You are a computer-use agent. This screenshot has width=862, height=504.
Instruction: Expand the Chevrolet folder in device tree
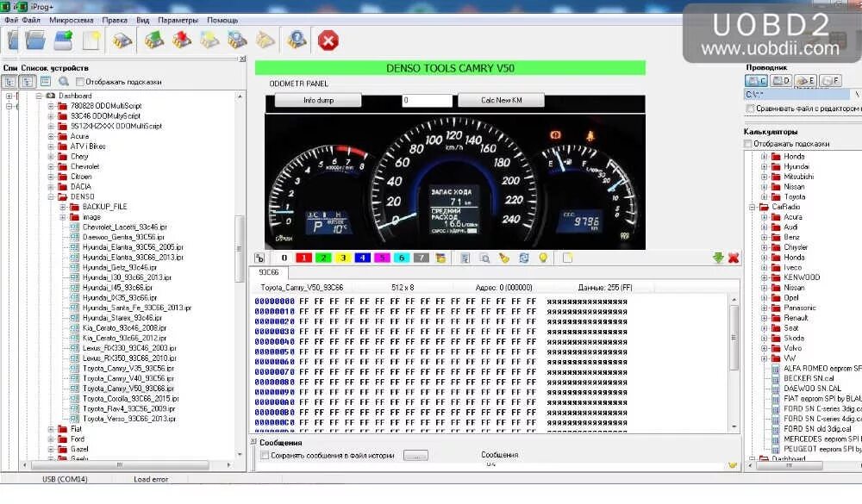pyautogui.click(x=51, y=166)
